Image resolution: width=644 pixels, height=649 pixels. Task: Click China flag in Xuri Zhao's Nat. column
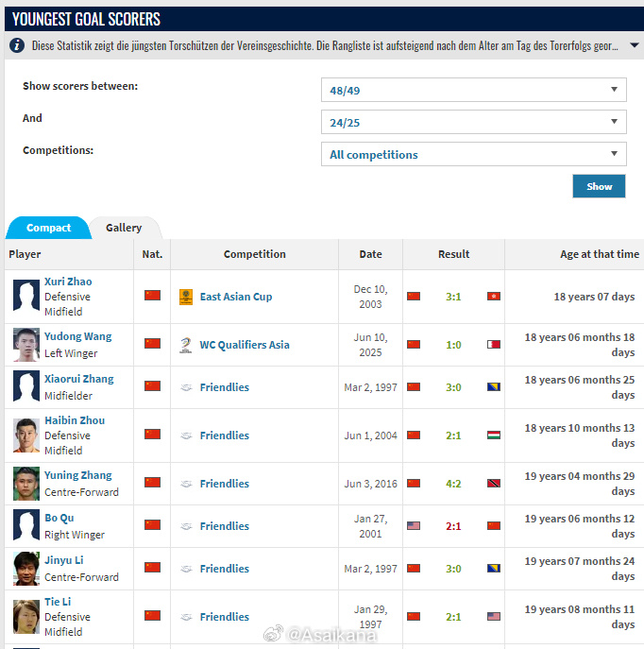point(152,296)
